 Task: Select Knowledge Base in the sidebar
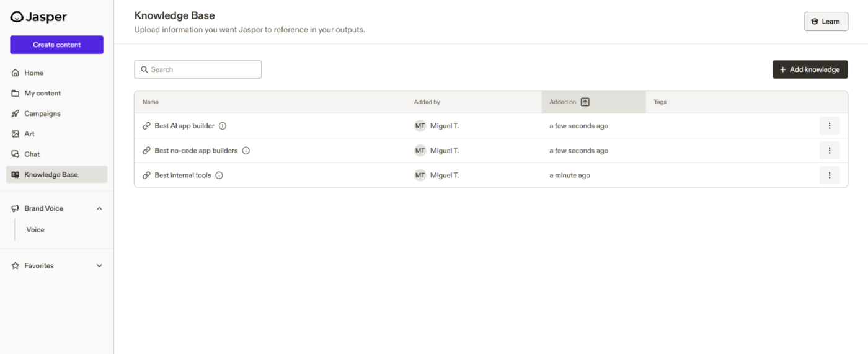point(56,175)
